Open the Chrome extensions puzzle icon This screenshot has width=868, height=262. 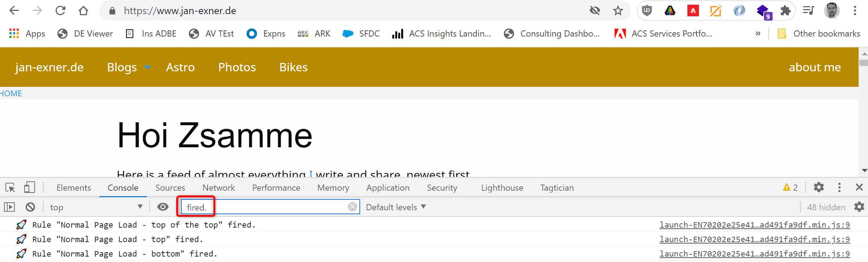(x=785, y=11)
